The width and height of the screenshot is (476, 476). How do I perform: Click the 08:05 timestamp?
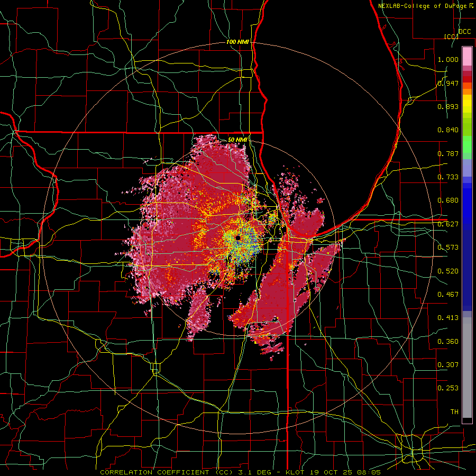click(369, 472)
